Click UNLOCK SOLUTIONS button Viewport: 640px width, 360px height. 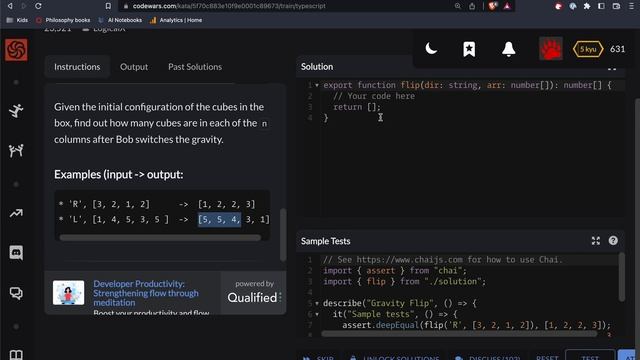coord(396,357)
